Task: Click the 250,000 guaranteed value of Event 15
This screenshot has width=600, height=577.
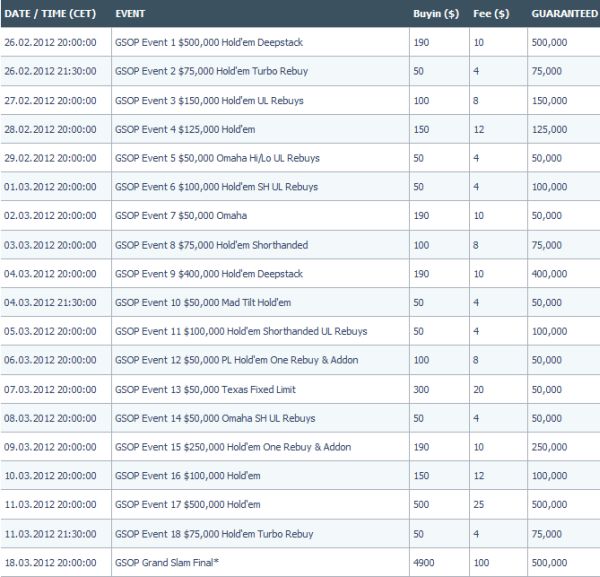Action: [x=549, y=447]
